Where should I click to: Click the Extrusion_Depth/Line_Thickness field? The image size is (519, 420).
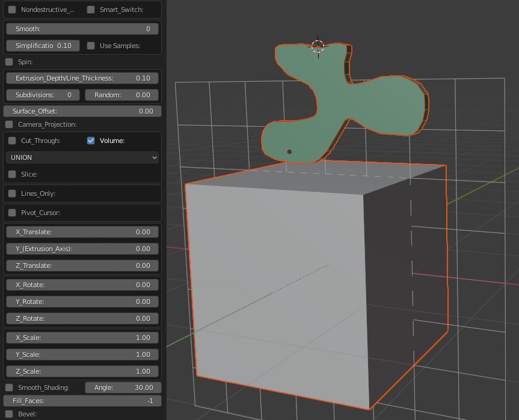click(82, 78)
